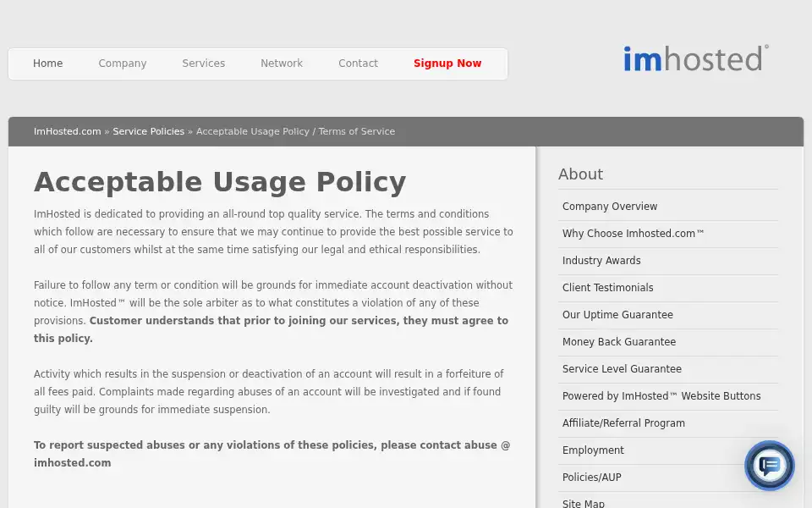Open the Site Map link
This screenshot has height=508, width=812.
(583, 503)
